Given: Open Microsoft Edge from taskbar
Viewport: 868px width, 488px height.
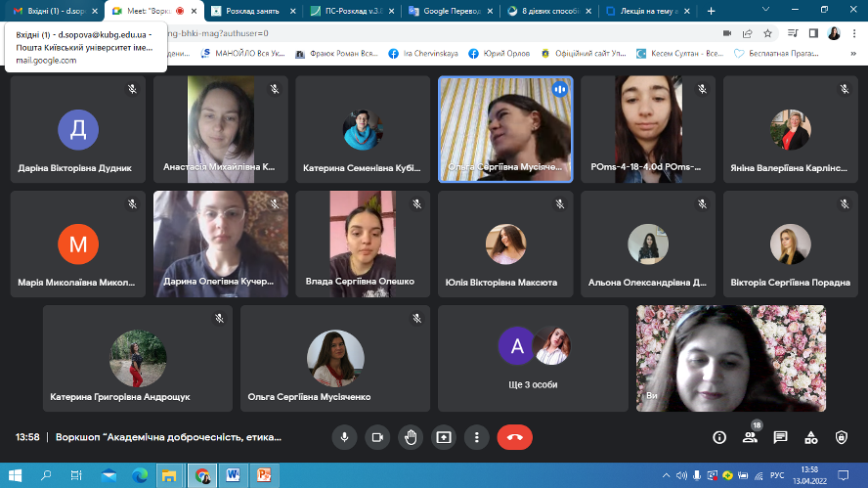Looking at the screenshot, I should (x=140, y=475).
